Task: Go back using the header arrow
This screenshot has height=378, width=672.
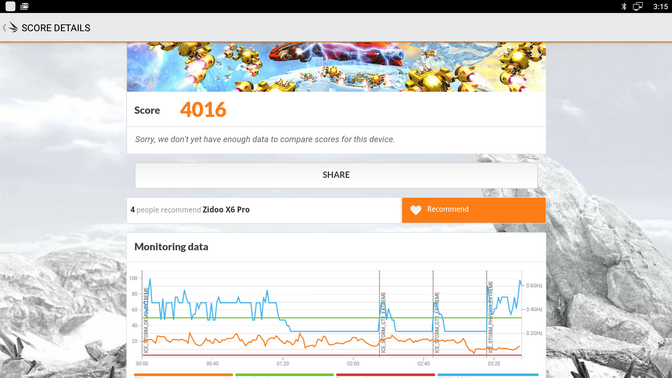Action: (4, 28)
